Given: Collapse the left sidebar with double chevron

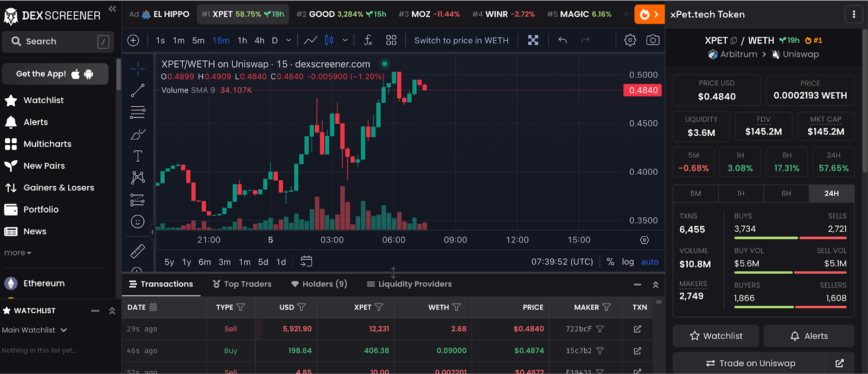Looking at the screenshot, I should [x=112, y=9].
